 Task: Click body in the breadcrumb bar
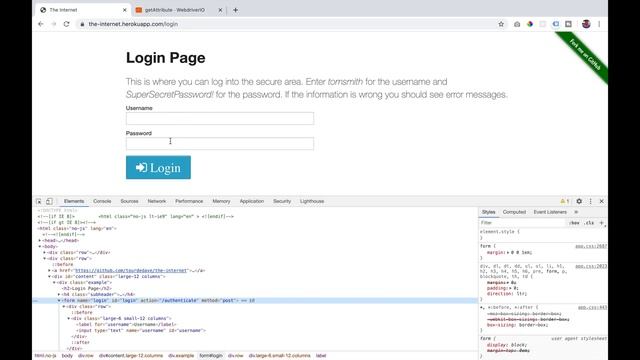tap(67, 356)
